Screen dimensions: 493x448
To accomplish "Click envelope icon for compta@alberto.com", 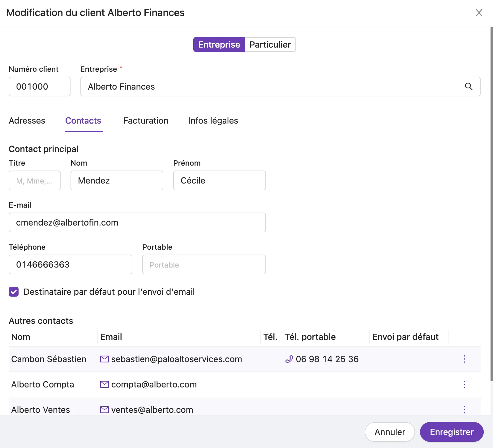I will click(105, 384).
